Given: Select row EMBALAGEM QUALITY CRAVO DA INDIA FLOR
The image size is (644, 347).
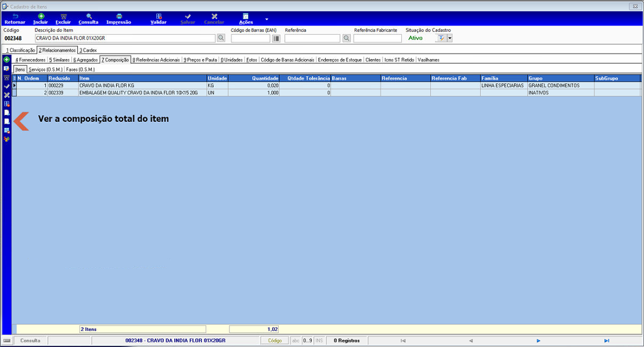Looking at the screenshot, I should pos(326,93).
